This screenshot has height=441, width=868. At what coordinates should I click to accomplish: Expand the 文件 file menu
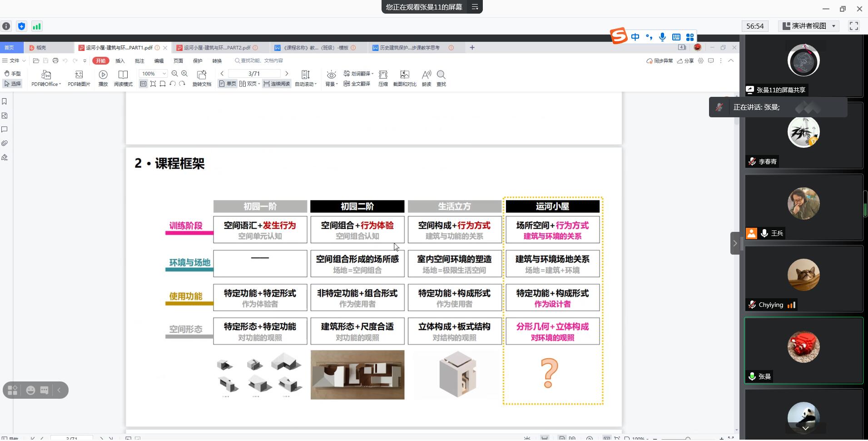click(x=14, y=61)
